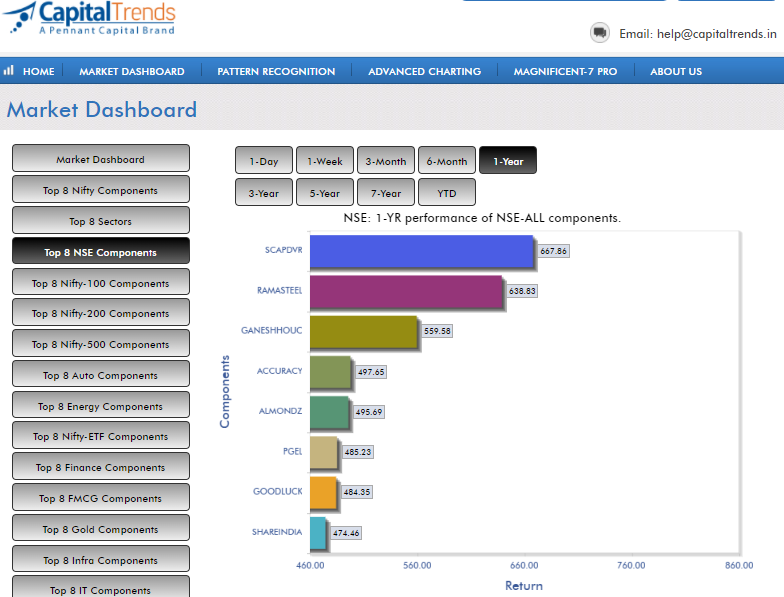Click the ACCURACY axis label

click(280, 370)
